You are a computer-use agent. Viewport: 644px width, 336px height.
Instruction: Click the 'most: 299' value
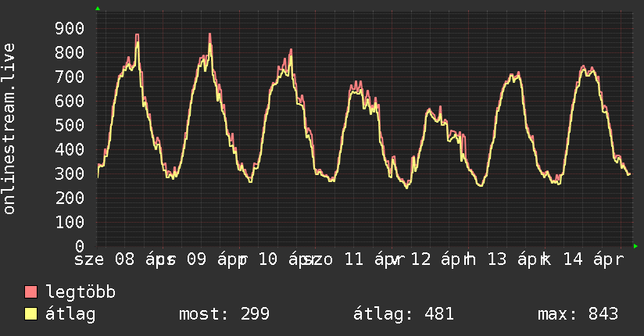click(x=224, y=314)
